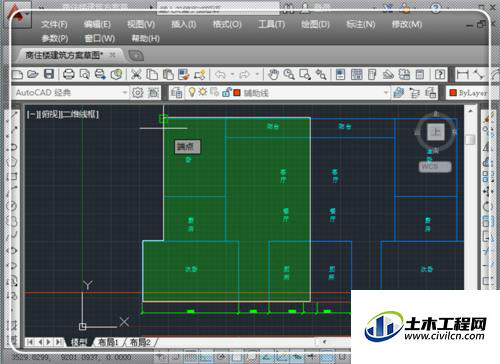Open the 格式(O) menu
This screenshot has width=500, height=364.
(x=227, y=24)
